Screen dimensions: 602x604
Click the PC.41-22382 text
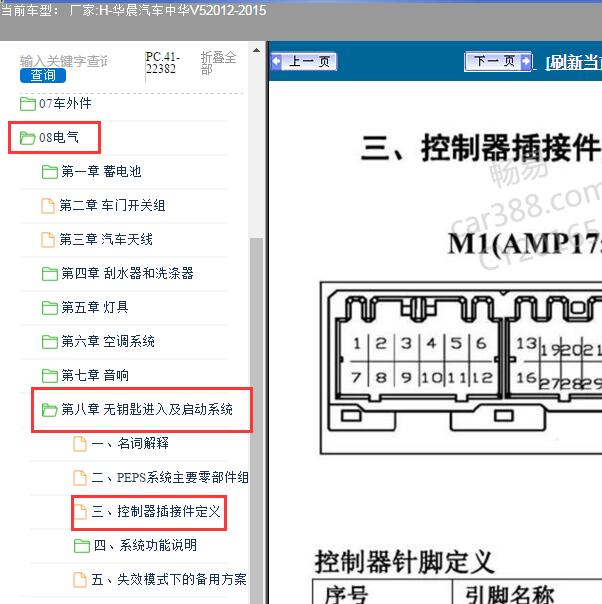pyautogui.click(x=163, y=63)
